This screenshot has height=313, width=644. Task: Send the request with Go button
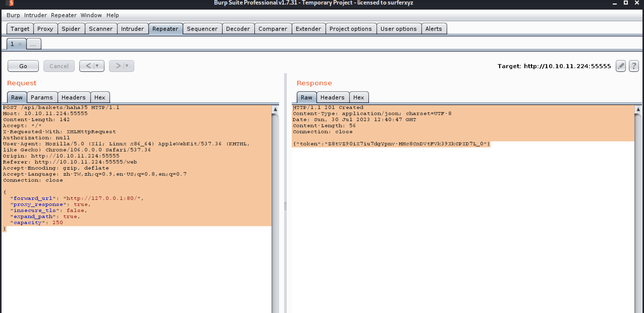(23, 66)
